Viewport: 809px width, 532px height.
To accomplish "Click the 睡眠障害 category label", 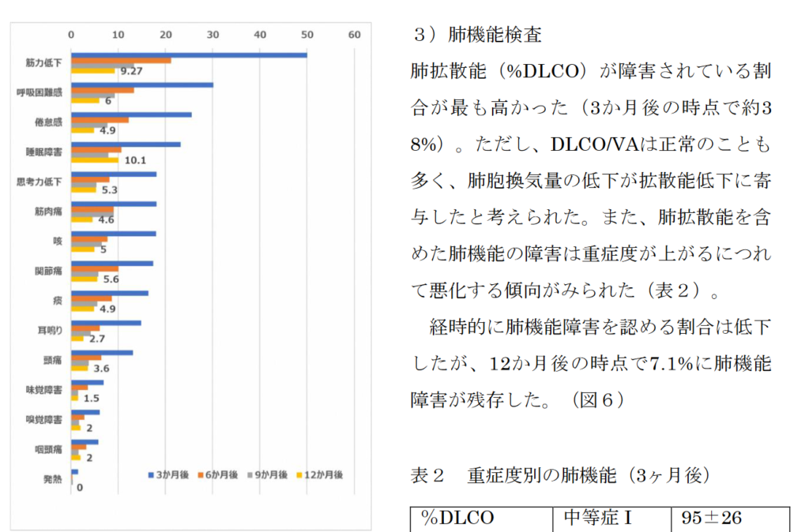I will 47,151.
